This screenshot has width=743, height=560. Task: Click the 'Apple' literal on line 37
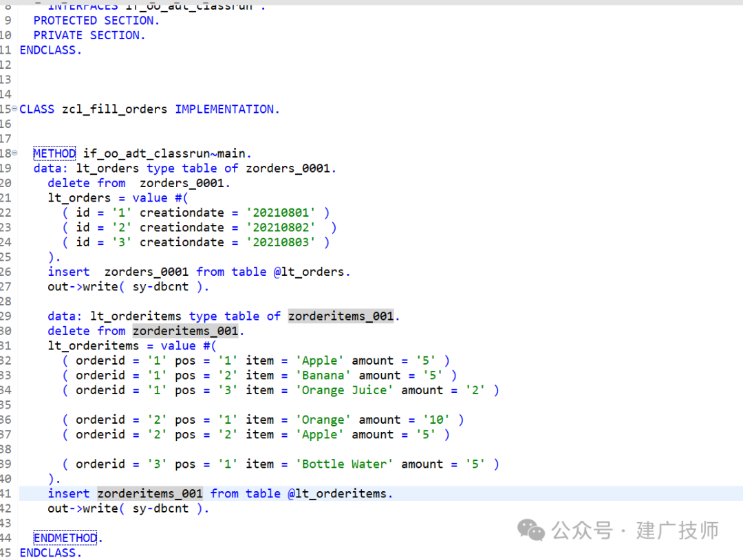click(319, 435)
